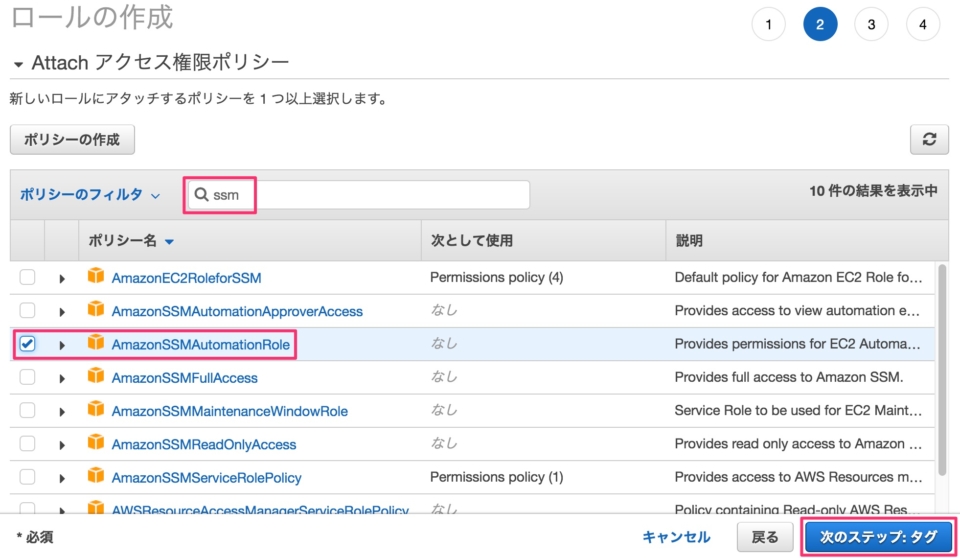Select wizard step 2 indicator
Screen dimensions: 960x558
click(820, 25)
